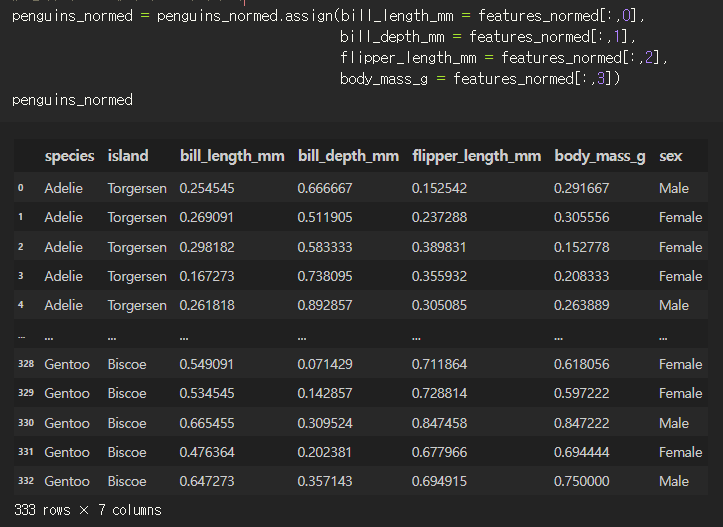Viewport: 723px width, 527px height.
Task: Select cell value 0.263889
Action: (x=581, y=305)
